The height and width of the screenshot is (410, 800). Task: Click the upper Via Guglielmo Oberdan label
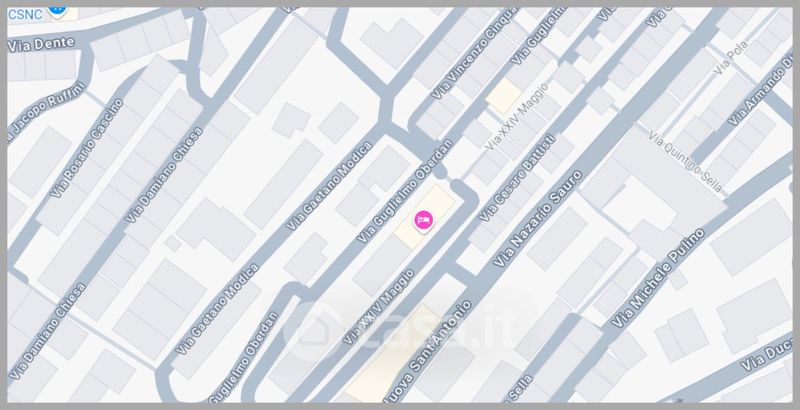click(x=406, y=190)
